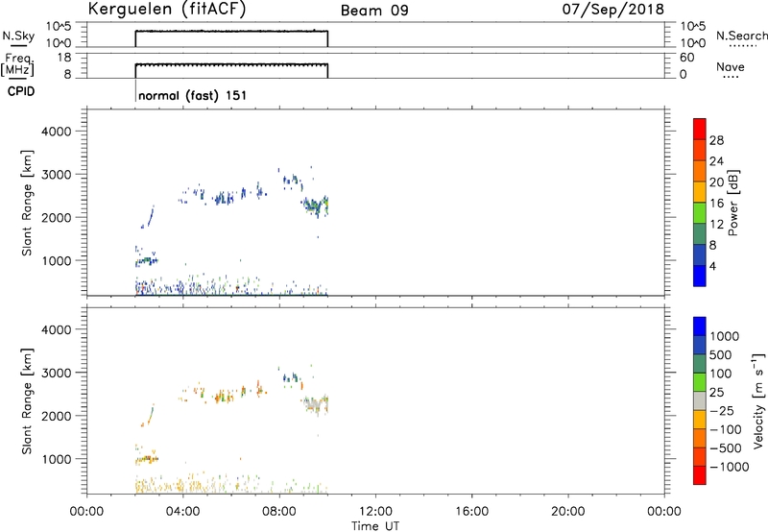Click the '12:00' time axis tick label
Screen dimensions: 768x532
coord(375,512)
